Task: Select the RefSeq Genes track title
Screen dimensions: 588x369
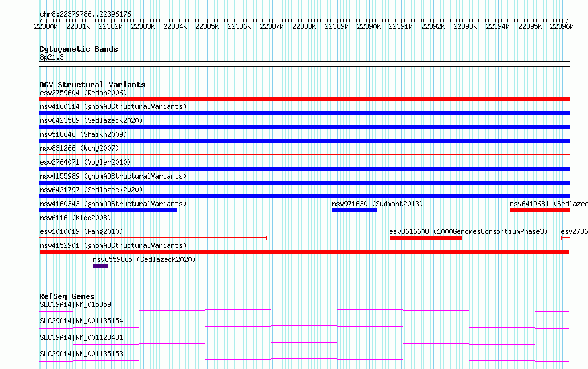Action: tap(67, 296)
